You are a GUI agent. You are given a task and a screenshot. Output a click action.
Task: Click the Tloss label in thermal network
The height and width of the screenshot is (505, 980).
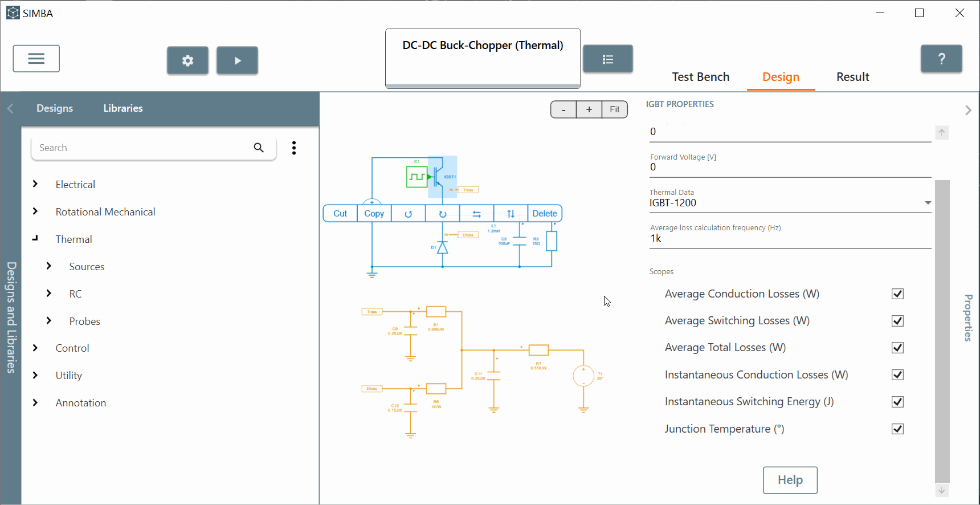tap(372, 312)
